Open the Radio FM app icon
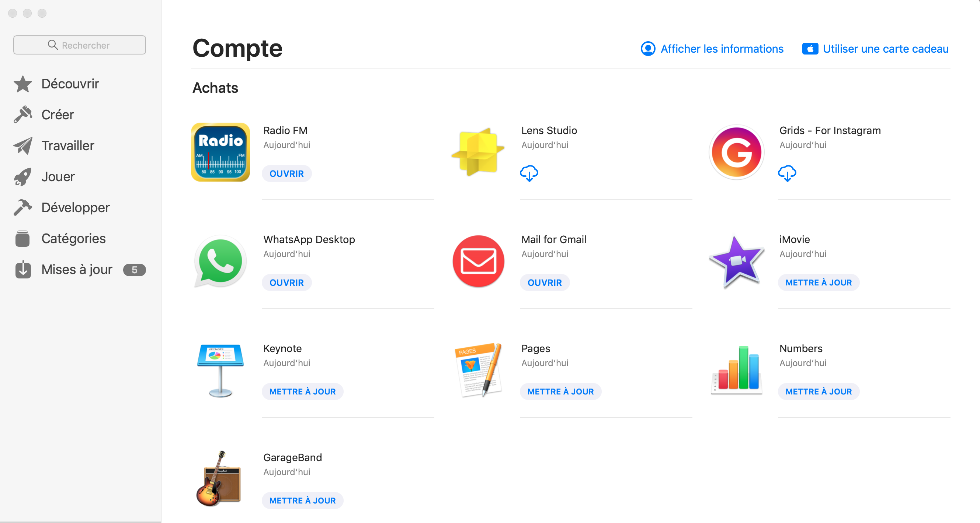980x523 pixels. pyautogui.click(x=220, y=152)
